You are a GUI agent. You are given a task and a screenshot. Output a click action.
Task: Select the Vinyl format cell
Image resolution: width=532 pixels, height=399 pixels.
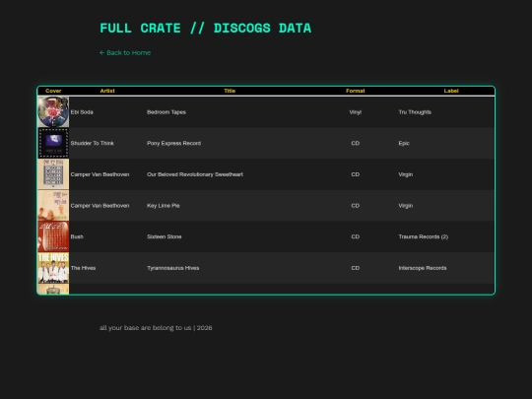point(356,112)
